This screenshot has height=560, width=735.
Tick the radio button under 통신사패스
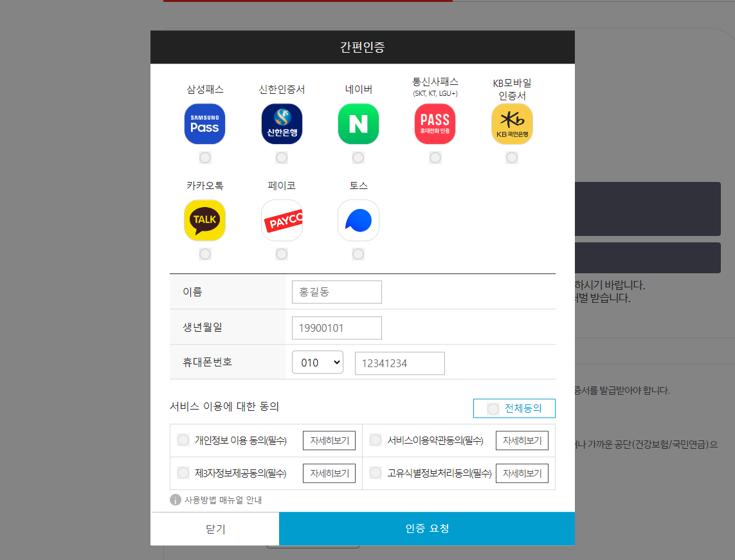tap(435, 158)
